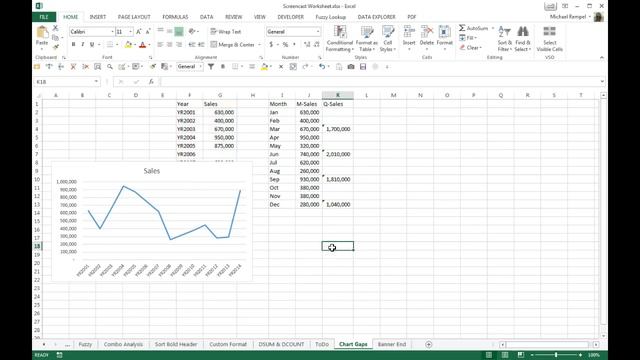Viewport: 640px width, 360px height.
Task: Open Cell Styles gallery
Action: tap(388, 38)
